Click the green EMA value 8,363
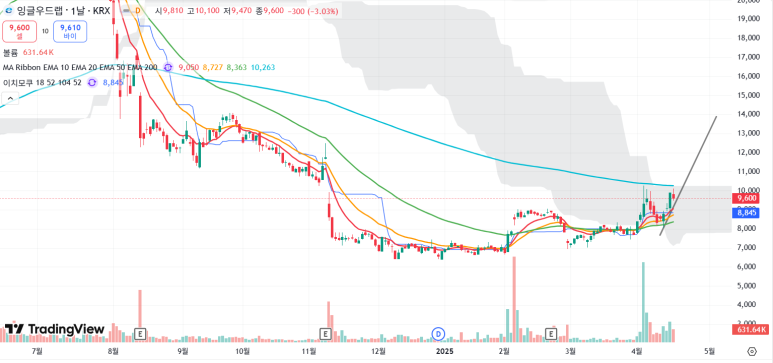Screen dimensions: 773x363 (237, 67)
